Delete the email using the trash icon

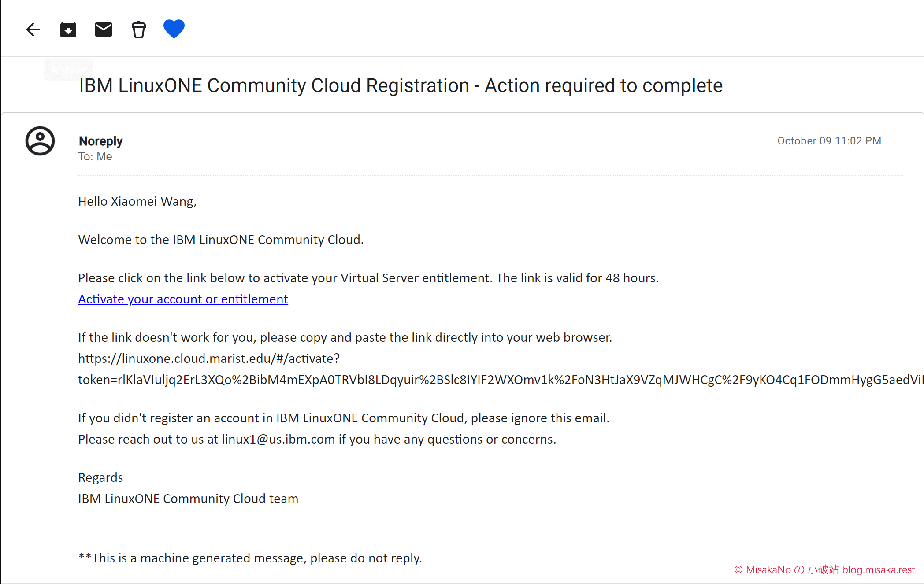pyautogui.click(x=139, y=30)
